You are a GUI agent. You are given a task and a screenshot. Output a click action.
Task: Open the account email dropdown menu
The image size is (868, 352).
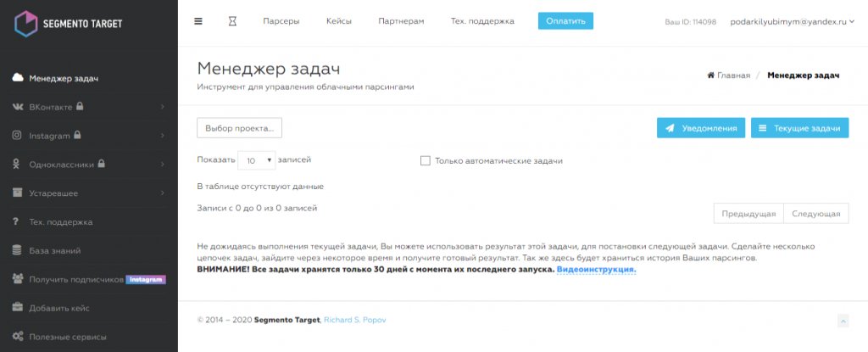[x=792, y=21]
